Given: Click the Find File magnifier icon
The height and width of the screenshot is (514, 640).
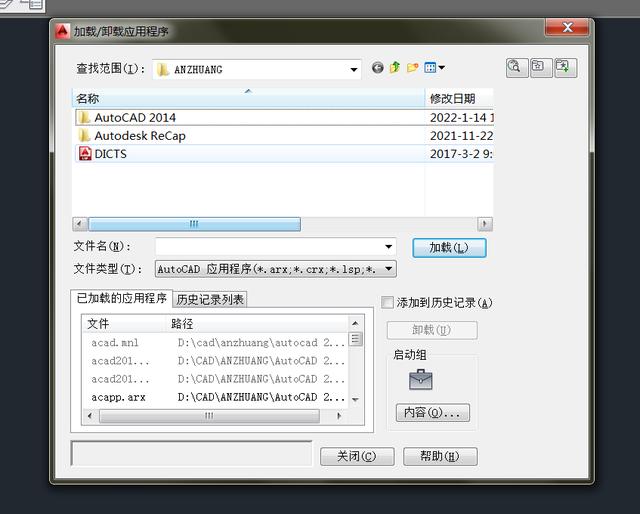Looking at the screenshot, I should tap(517, 67).
